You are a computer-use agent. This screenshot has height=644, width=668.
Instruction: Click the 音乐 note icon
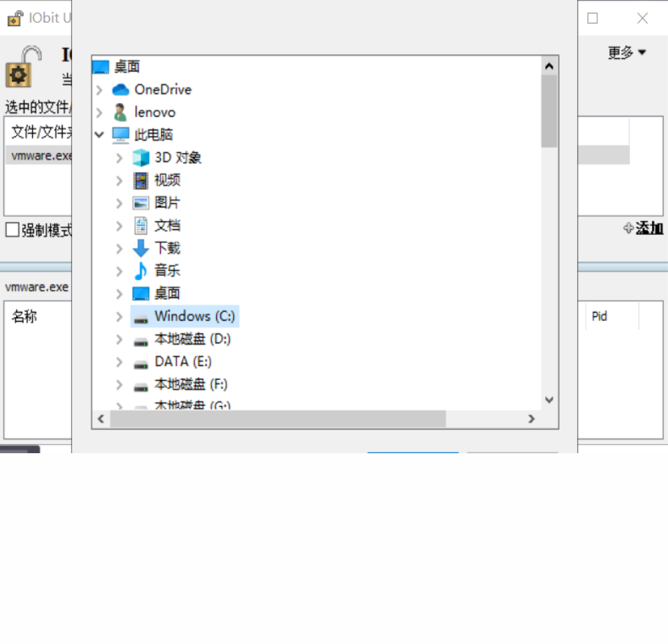pos(141,271)
